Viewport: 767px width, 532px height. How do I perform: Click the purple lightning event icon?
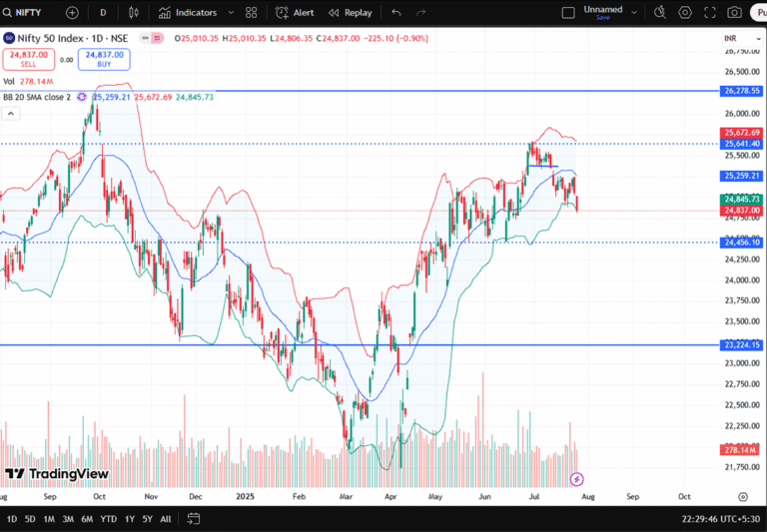576,479
